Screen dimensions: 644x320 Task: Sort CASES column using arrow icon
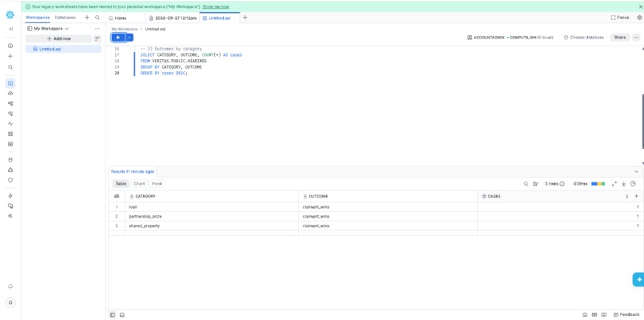click(637, 197)
